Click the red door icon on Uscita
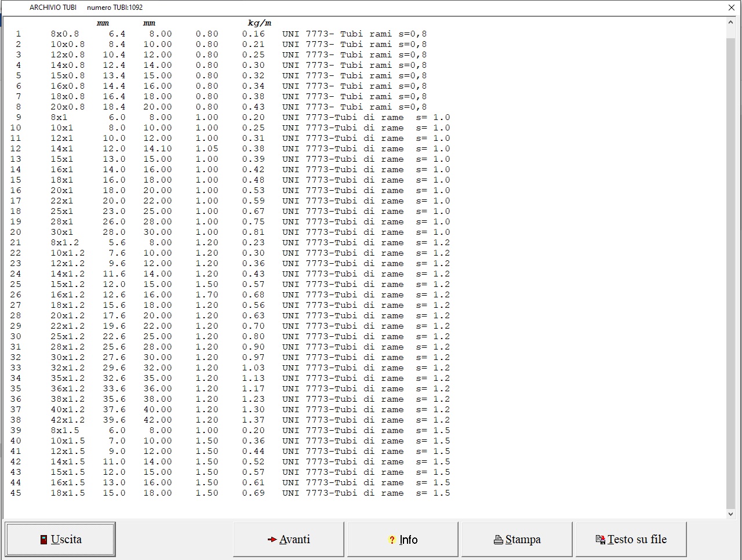The width and height of the screenshot is (742, 560). point(43,540)
